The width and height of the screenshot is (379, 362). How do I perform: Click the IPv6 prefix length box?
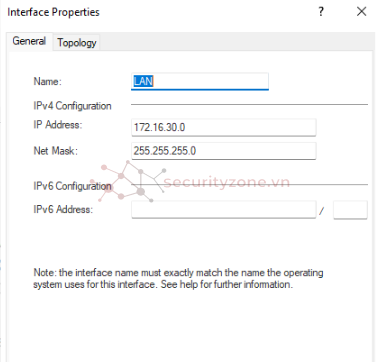350,210
